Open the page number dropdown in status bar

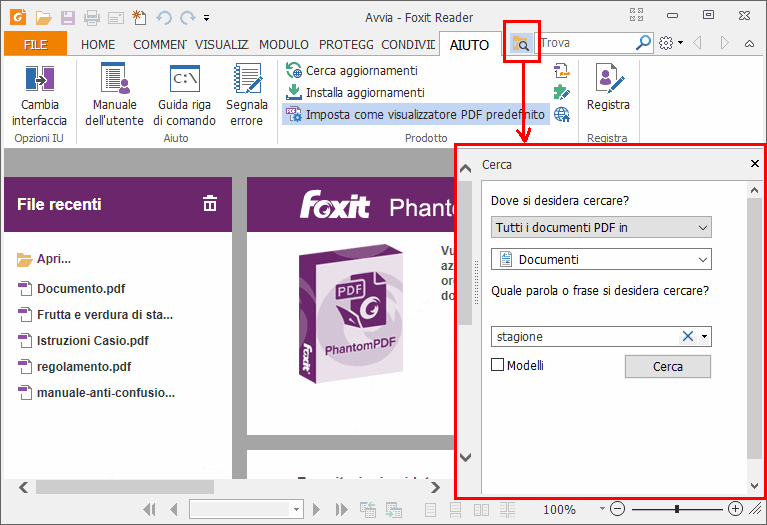tap(296, 510)
